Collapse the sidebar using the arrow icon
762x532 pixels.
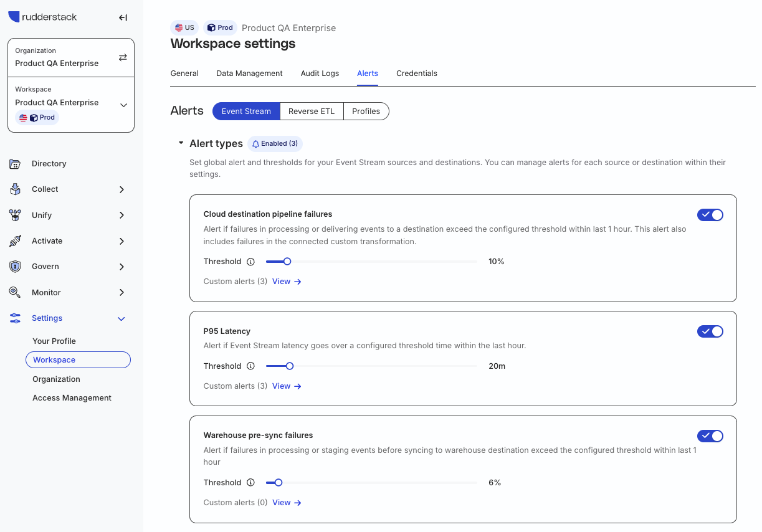123,17
